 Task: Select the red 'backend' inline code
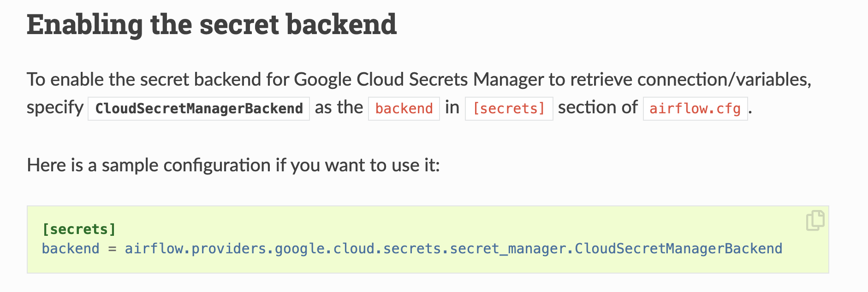point(404,109)
